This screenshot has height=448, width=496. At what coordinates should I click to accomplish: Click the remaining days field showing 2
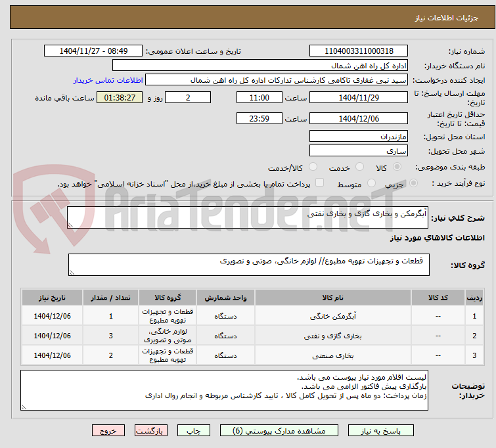tap(188, 97)
